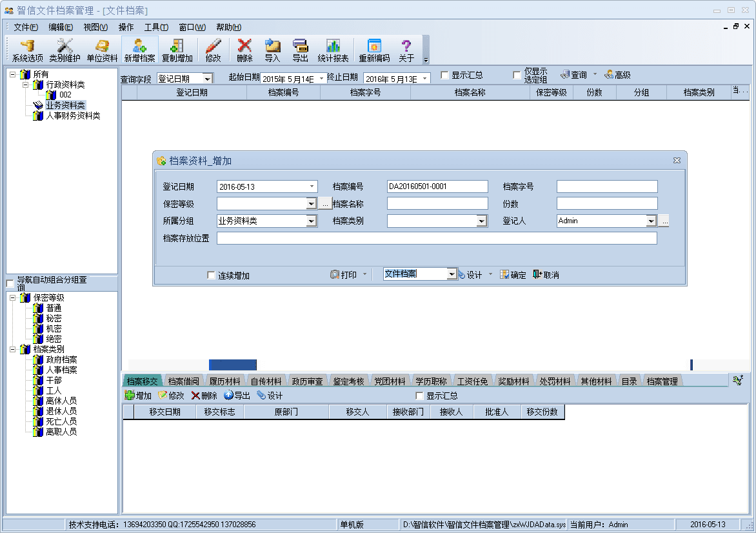The image size is (756, 533).
Task: Open the 保密等级 dropdown in dialog
Action: (x=311, y=204)
